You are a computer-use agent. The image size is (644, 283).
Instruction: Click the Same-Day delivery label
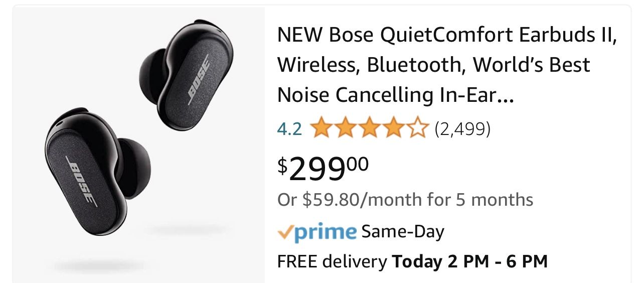(403, 231)
